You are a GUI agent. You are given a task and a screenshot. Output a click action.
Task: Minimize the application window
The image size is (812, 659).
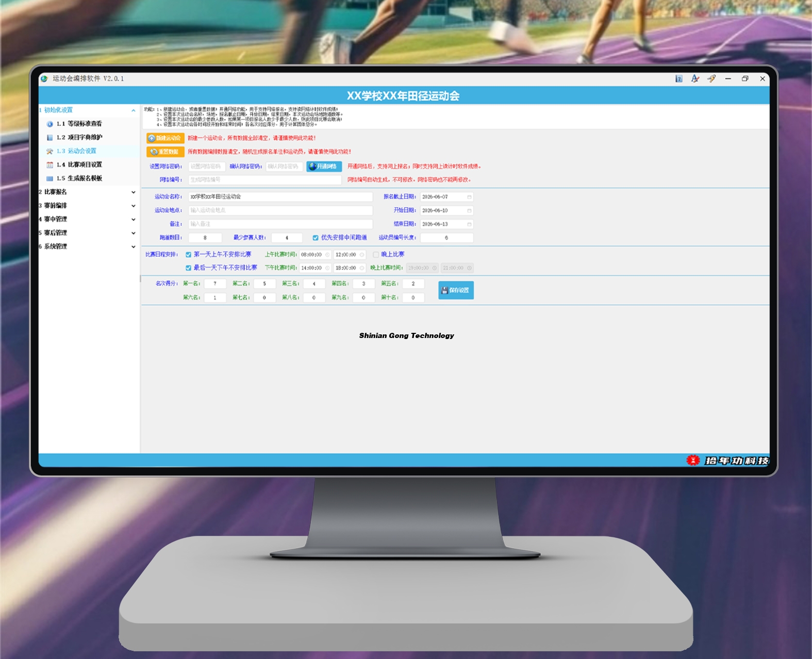click(728, 79)
